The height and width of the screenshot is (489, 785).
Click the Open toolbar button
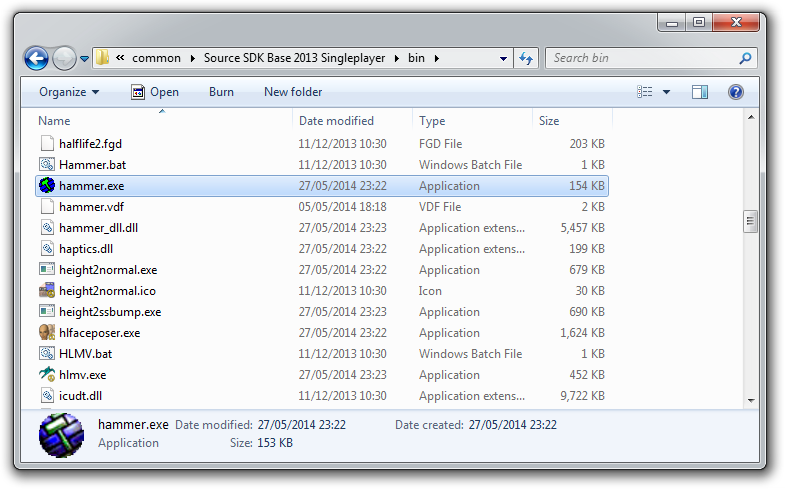coord(155,92)
